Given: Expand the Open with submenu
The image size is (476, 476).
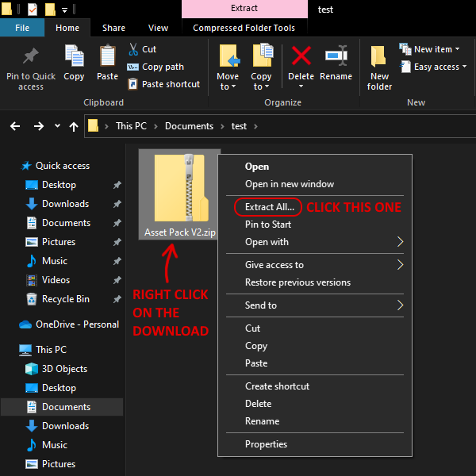Looking at the screenshot, I should (400, 242).
